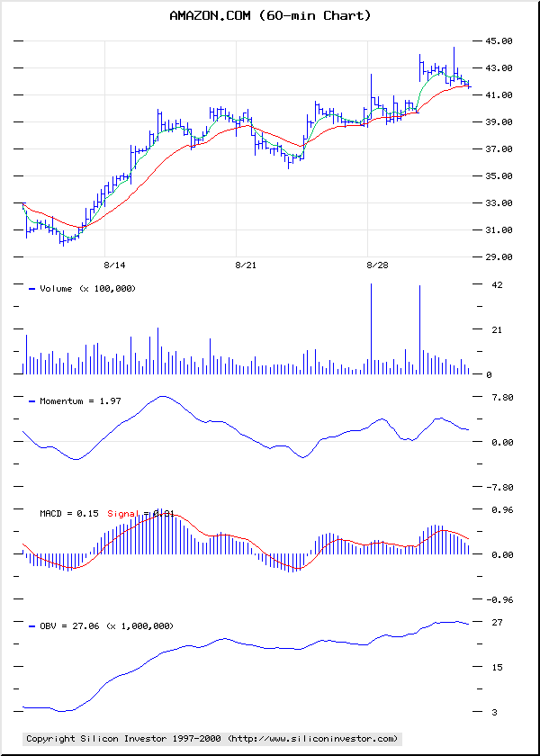Click the blue Momentum legend marker
The height and width of the screenshot is (756, 540).
(32, 400)
